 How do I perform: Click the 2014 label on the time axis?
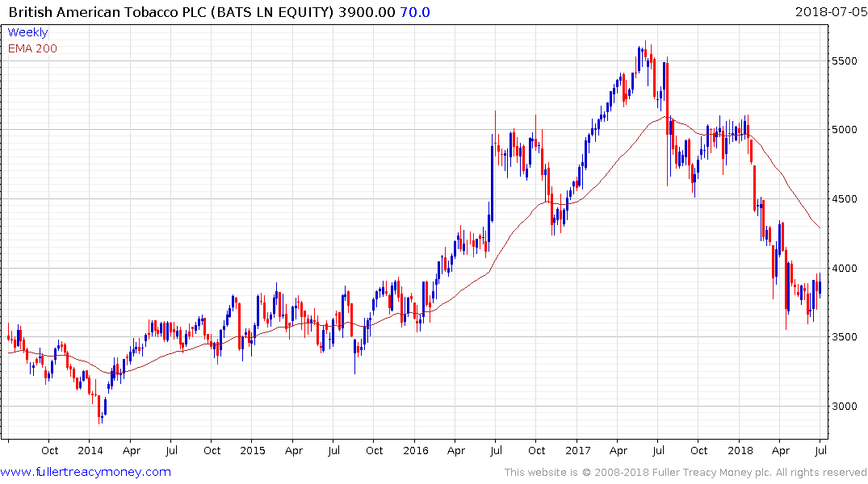[90, 450]
